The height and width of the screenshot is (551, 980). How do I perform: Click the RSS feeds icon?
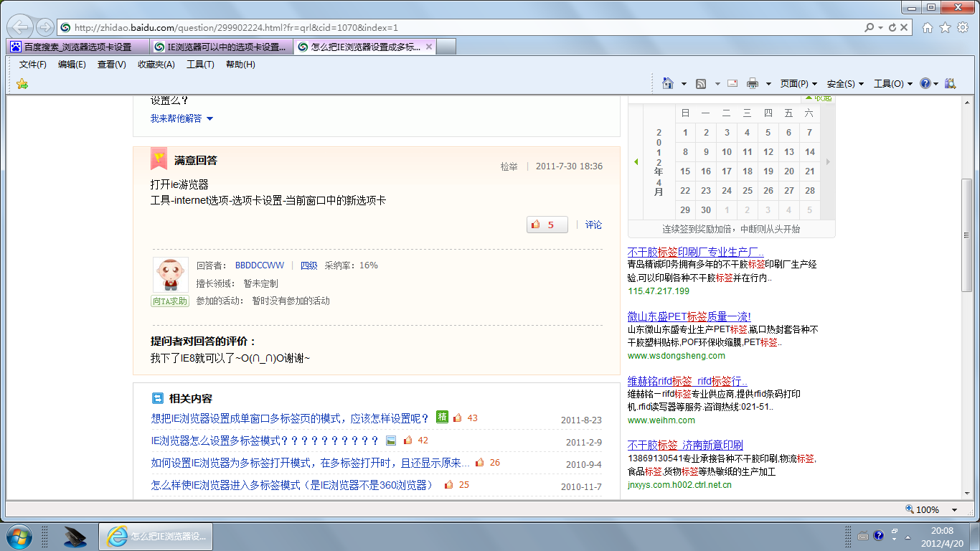[x=701, y=83]
